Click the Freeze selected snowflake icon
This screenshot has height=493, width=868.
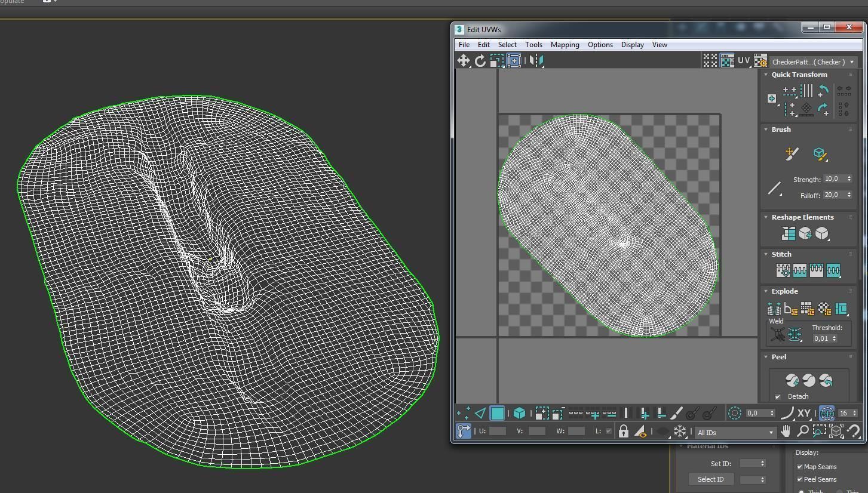point(680,431)
